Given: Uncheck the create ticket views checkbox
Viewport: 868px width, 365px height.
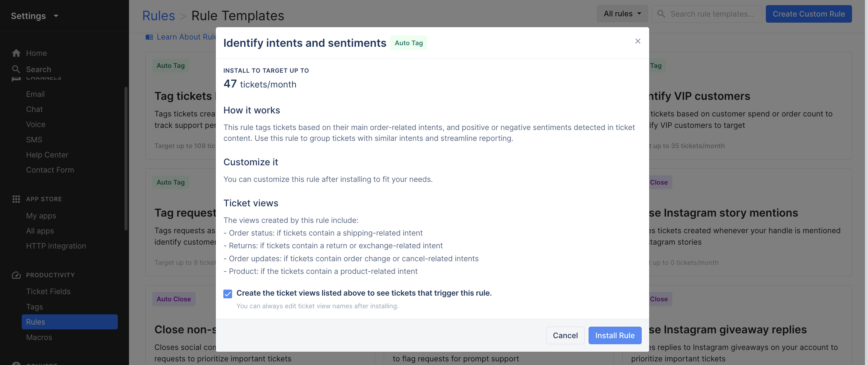Looking at the screenshot, I should 228,294.
